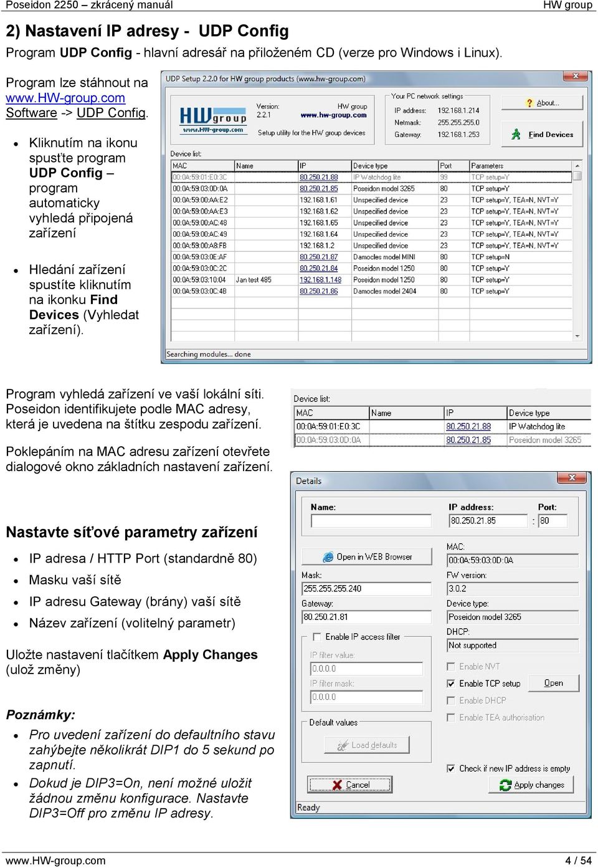Edit the Port field showing 80
598x868 pixels.
click(553, 521)
